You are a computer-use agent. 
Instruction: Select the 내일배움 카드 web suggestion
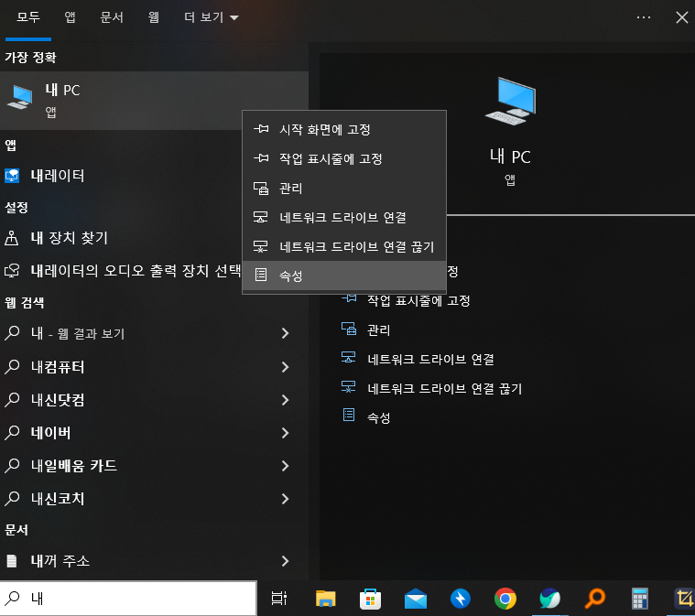click(x=73, y=466)
